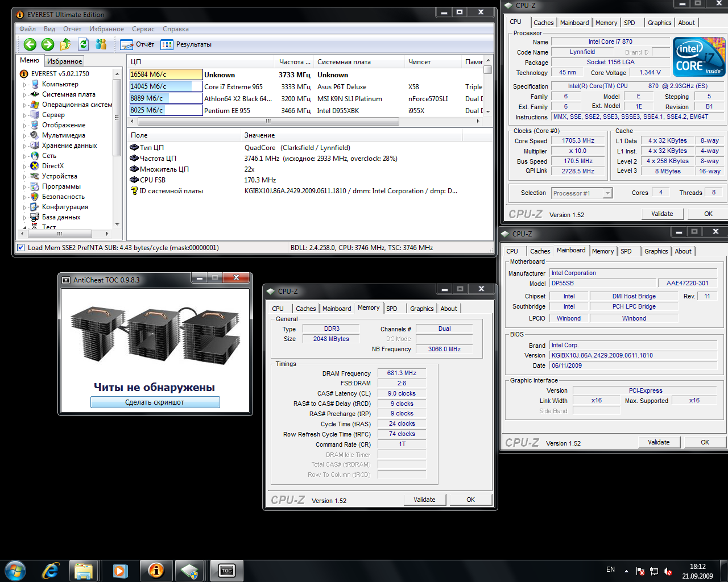Expand the Операционная система tree node
Screen dimensions: 728x582
24,105
